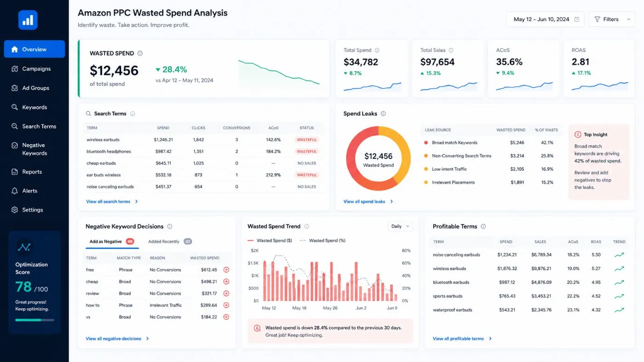Click WASTEFUL badge for bluetooth headphones
The width and height of the screenshot is (644, 362).
306,152
